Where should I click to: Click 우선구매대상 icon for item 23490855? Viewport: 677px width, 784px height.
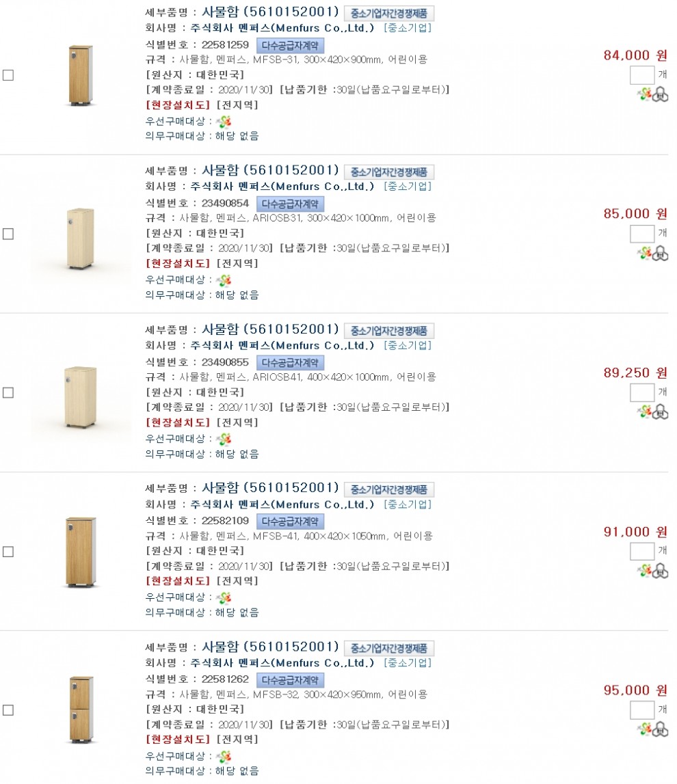click(224, 439)
